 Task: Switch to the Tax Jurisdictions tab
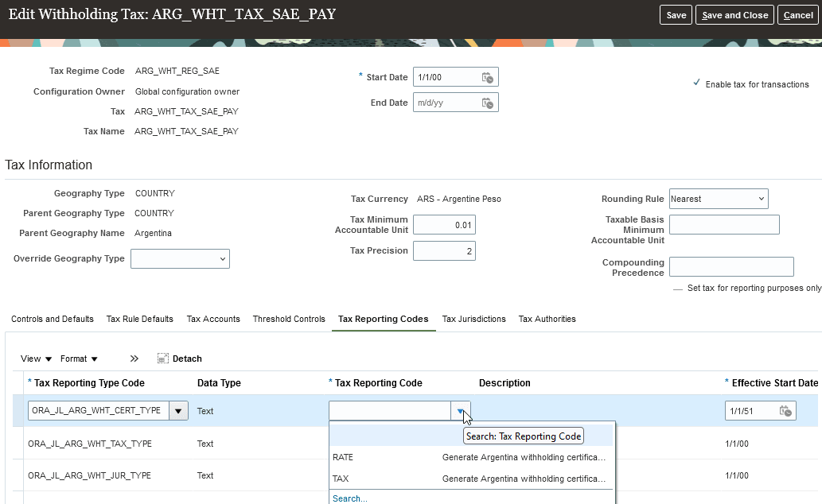point(473,319)
